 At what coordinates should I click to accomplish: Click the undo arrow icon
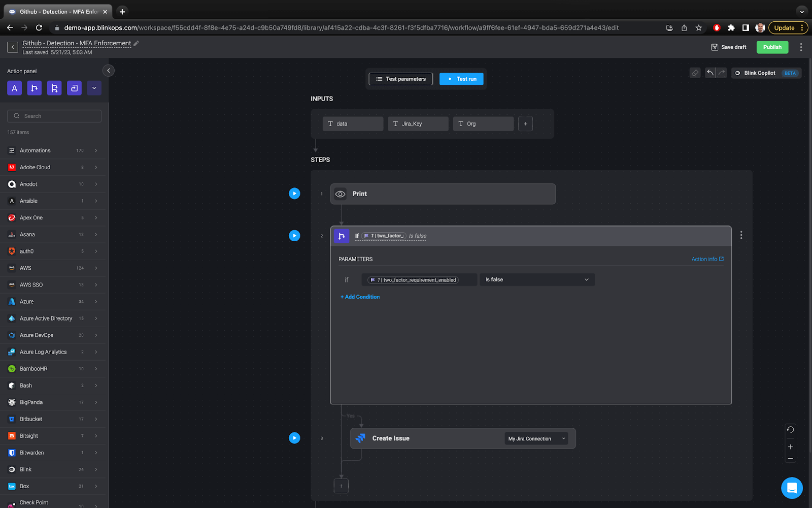click(x=710, y=73)
